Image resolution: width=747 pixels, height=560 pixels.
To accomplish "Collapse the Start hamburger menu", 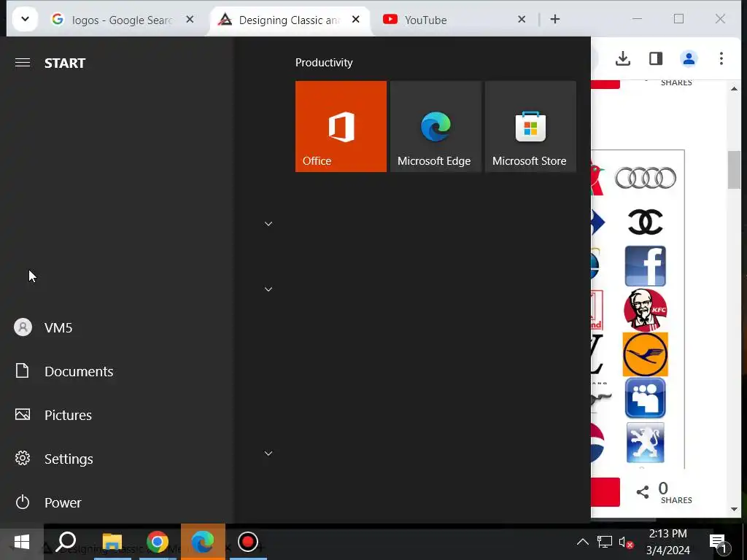I will [x=23, y=63].
